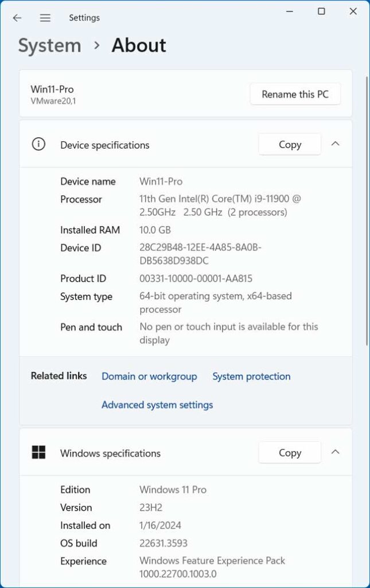This screenshot has height=588, width=370.
Task: Click the back arrow to return
Action: coord(17,18)
